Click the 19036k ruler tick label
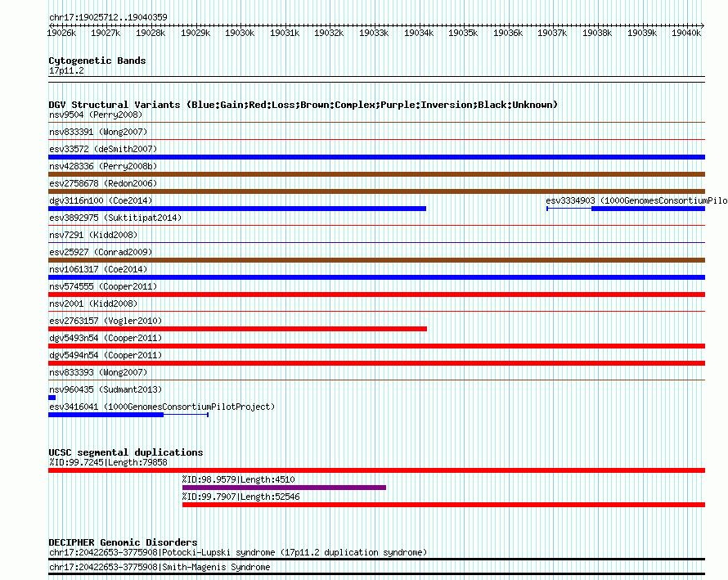The width and height of the screenshot is (728, 580). pos(508,33)
